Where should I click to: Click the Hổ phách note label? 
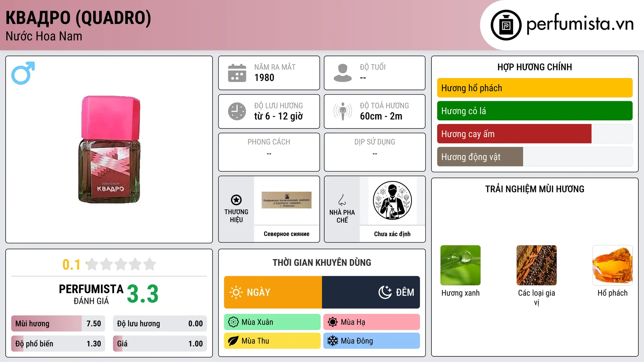613,293
